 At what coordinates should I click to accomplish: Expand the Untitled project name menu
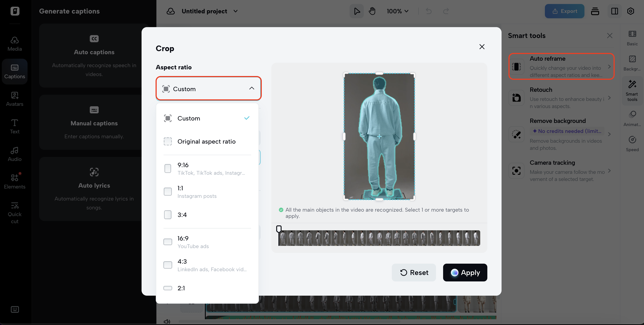[x=236, y=11]
